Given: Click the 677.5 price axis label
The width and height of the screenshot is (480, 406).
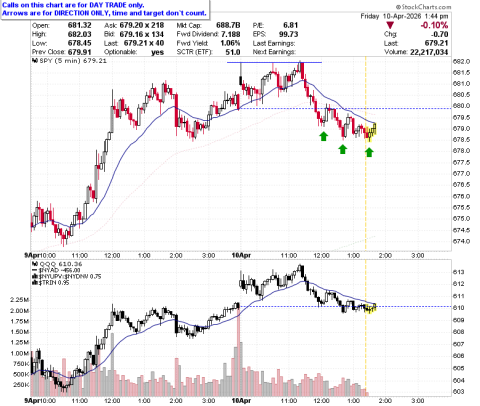Looking at the screenshot, I should tap(461, 163).
